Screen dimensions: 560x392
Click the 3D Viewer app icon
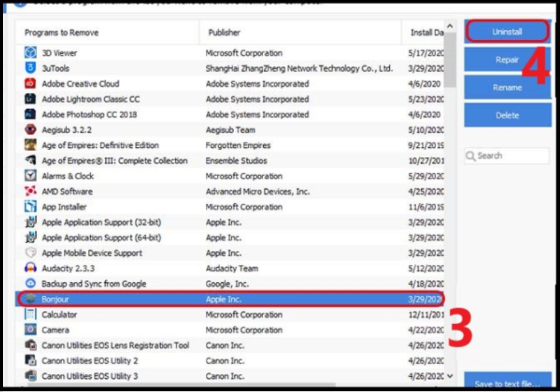click(30, 53)
